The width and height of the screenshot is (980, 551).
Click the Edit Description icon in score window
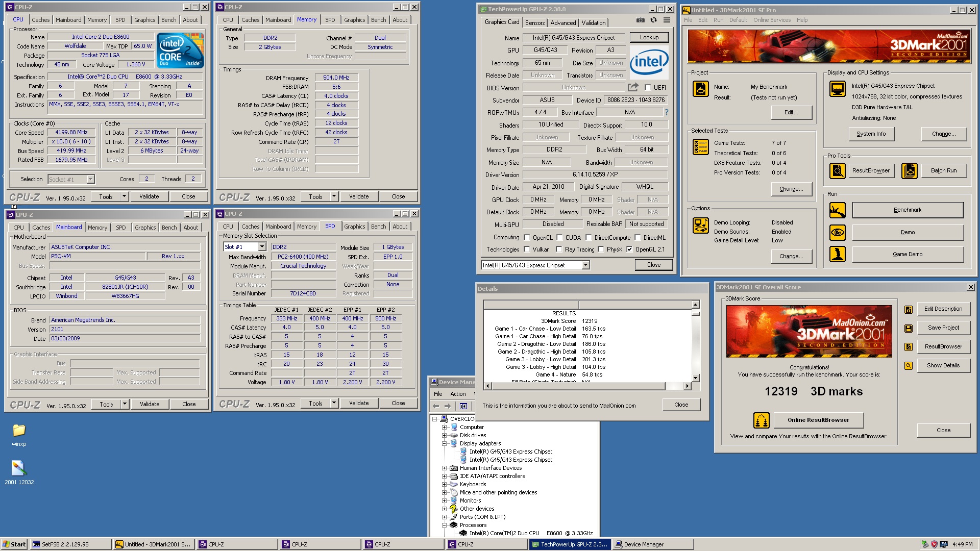click(x=908, y=309)
